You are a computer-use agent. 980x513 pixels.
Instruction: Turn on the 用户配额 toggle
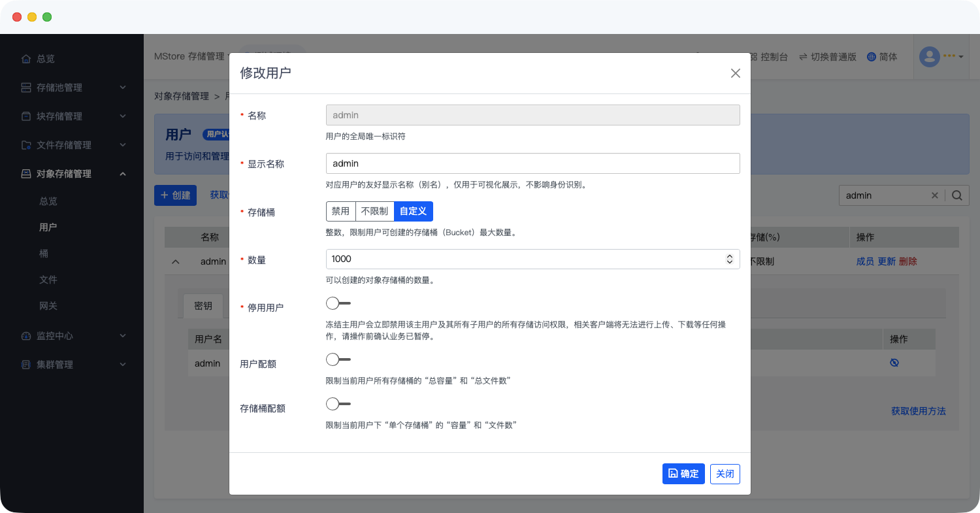(x=338, y=359)
